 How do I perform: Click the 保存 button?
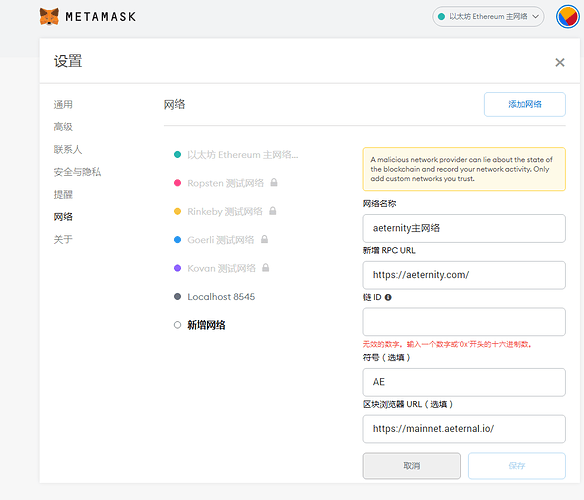(x=517, y=466)
